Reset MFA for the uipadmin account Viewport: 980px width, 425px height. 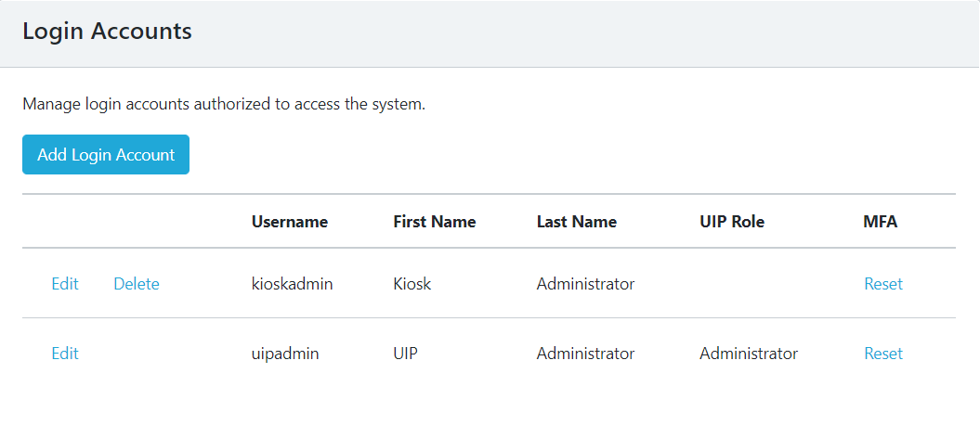pyautogui.click(x=882, y=354)
